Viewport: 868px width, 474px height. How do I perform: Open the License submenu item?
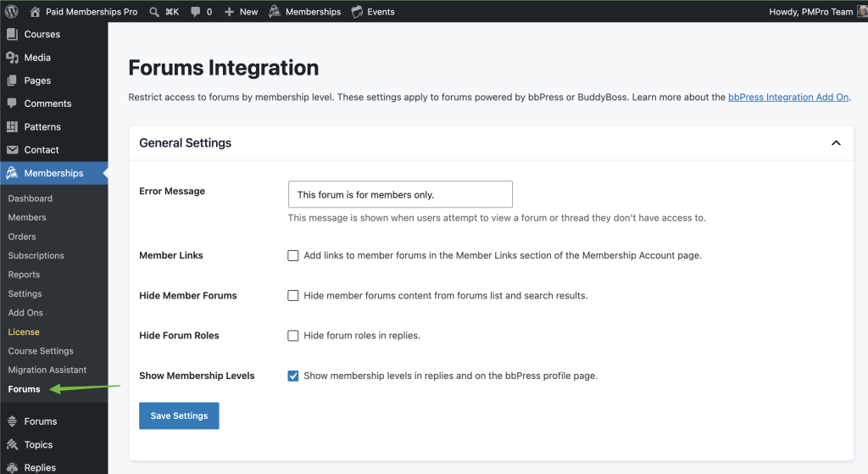click(24, 332)
